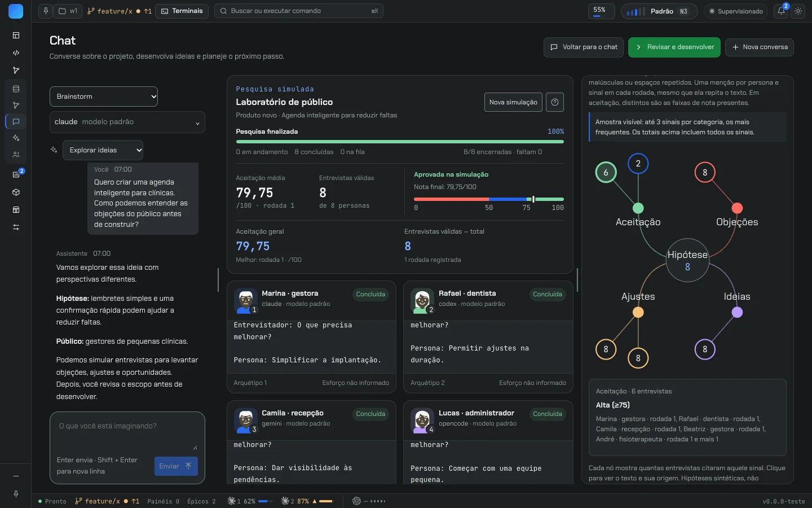The image size is (812, 508).
Task: Click the pin icon in top bar
Action: click(46, 11)
